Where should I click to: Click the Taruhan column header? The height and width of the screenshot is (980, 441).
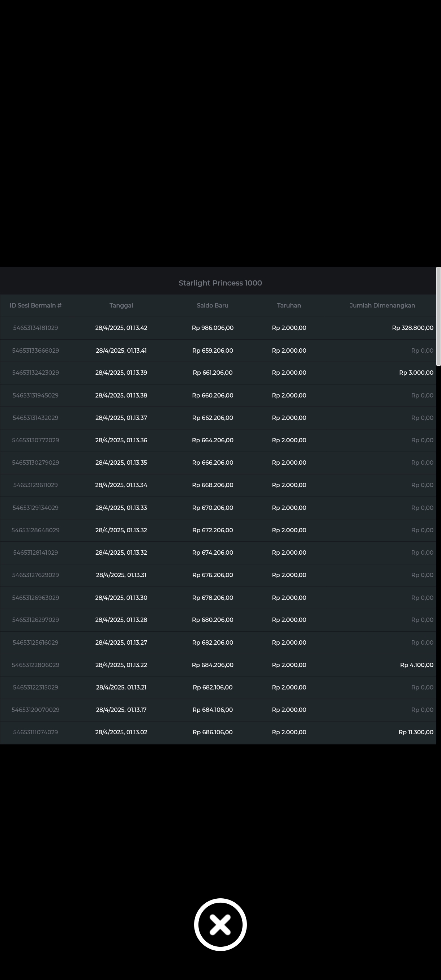pos(289,305)
